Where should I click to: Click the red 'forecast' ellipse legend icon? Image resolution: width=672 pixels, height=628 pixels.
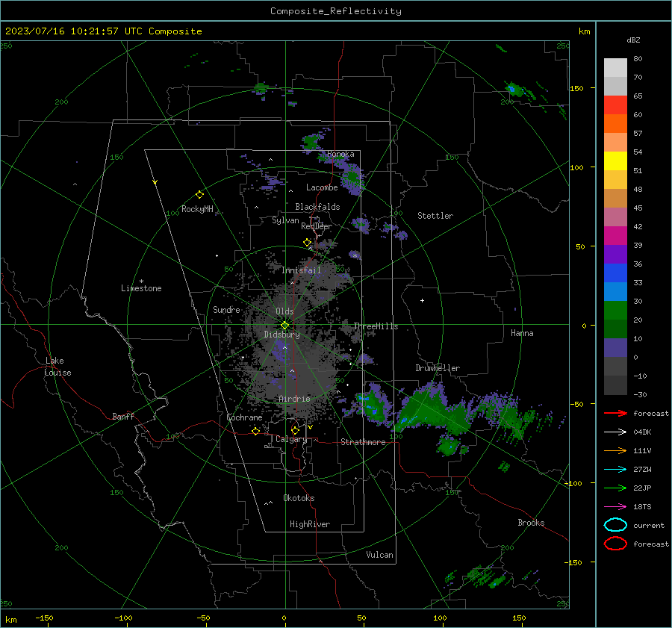[615, 544]
